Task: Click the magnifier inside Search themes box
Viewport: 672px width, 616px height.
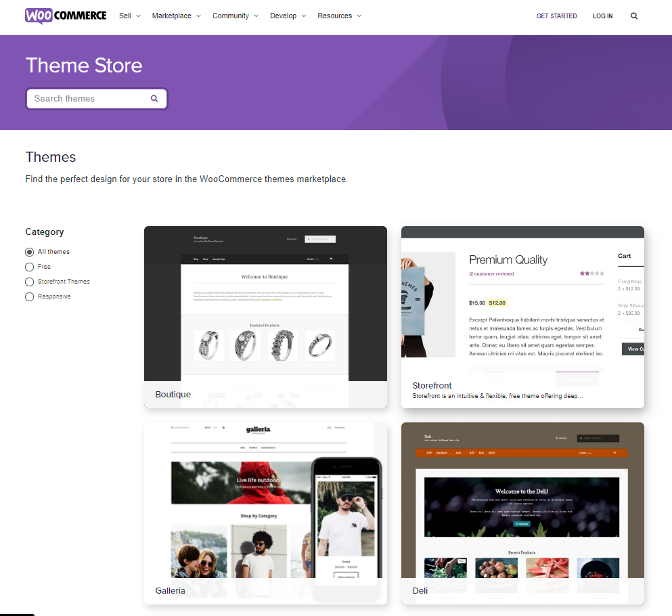Action: tap(154, 99)
